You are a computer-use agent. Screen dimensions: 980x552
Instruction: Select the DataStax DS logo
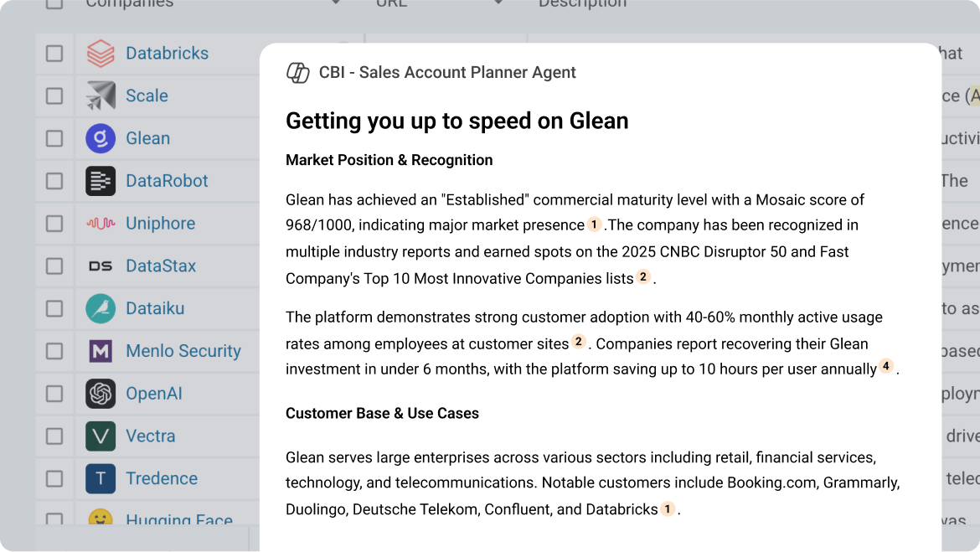click(101, 266)
